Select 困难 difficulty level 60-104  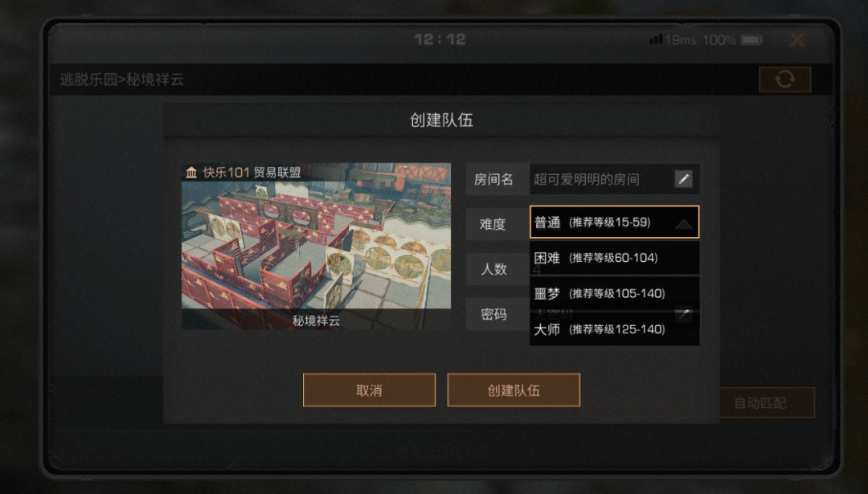click(x=615, y=258)
